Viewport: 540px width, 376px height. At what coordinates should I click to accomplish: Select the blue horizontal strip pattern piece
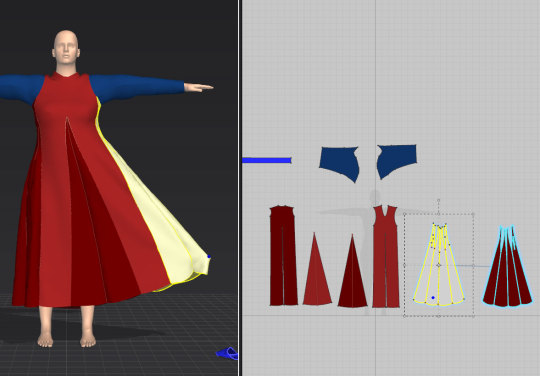click(267, 160)
